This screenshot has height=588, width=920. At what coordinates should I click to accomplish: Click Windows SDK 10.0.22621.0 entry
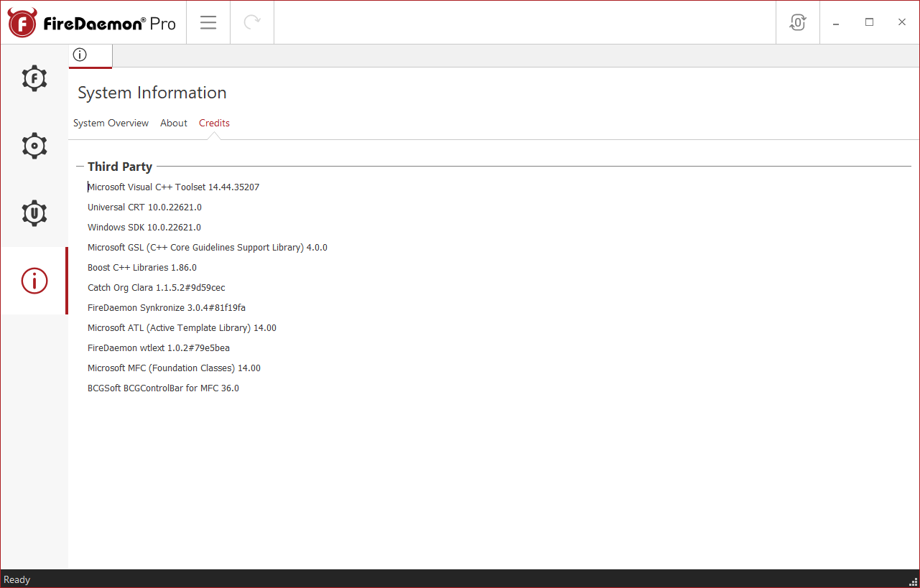pos(144,228)
